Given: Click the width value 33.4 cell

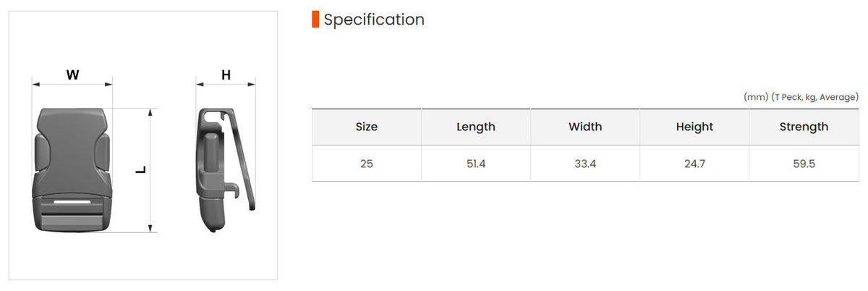Looking at the screenshot, I should (585, 164).
